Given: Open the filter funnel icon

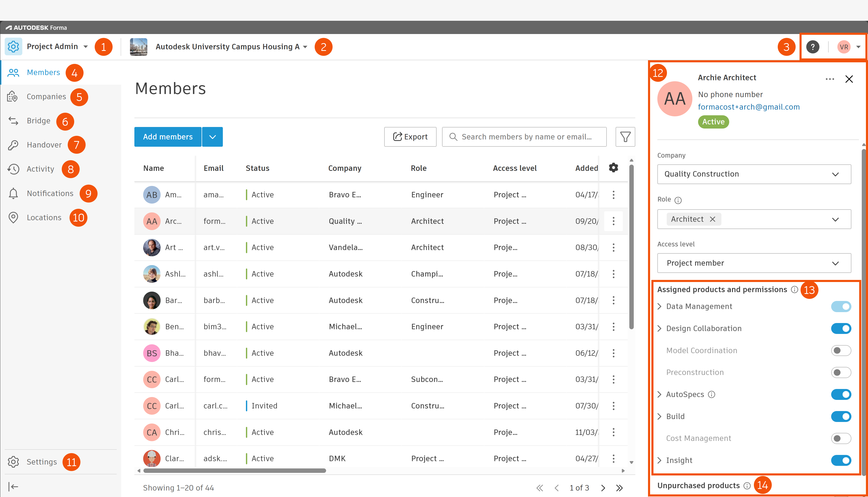Looking at the screenshot, I should (625, 137).
